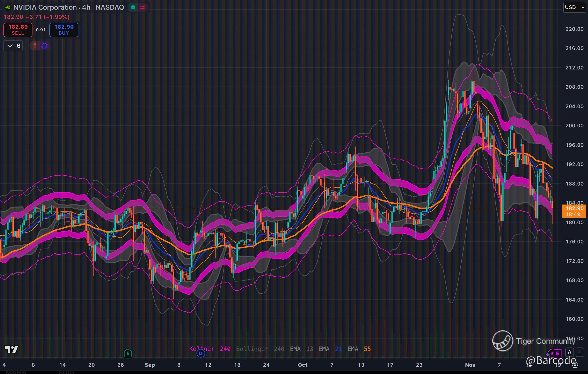This screenshot has height=374, width=588.
Task: Toggle auto scale A button
Action: [570, 352]
